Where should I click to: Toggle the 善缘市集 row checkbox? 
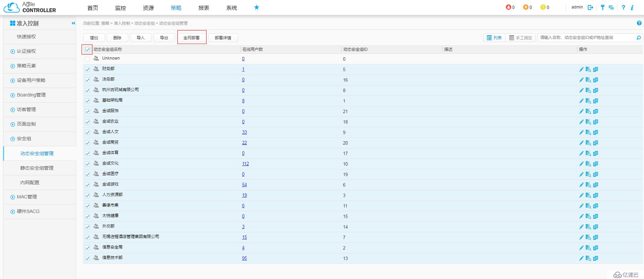coord(87,206)
